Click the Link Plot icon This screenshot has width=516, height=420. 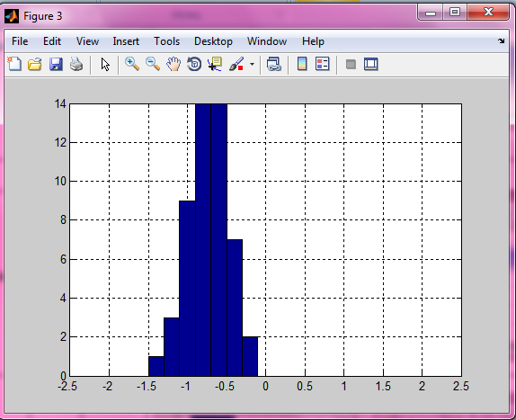274,64
